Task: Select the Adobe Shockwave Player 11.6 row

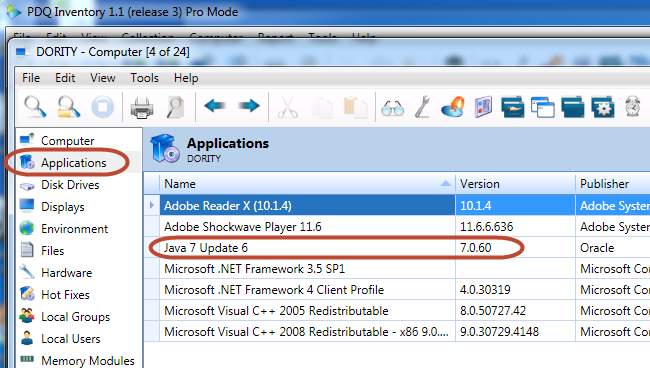Action: pos(397,226)
